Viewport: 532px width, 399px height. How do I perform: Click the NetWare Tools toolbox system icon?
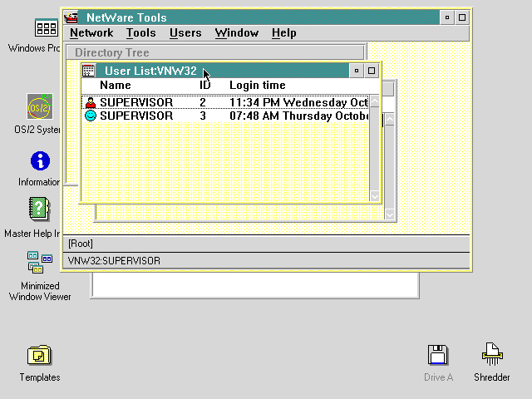click(71, 17)
